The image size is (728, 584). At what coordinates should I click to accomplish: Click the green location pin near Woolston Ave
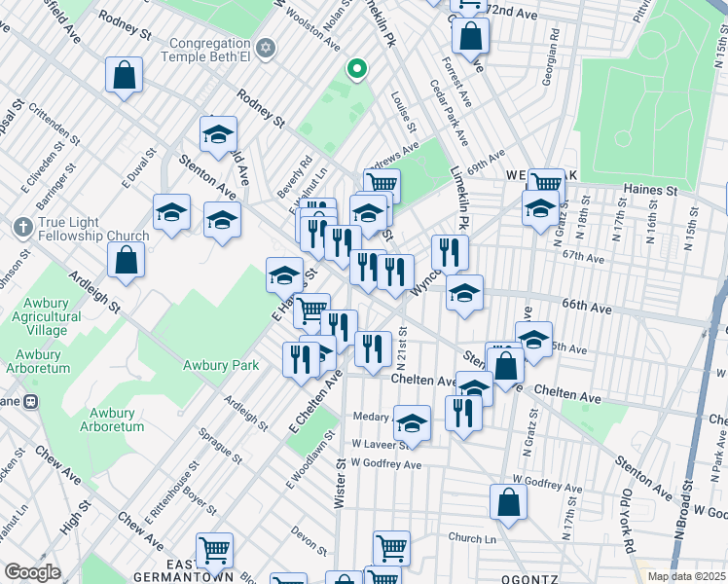pos(356,70)
